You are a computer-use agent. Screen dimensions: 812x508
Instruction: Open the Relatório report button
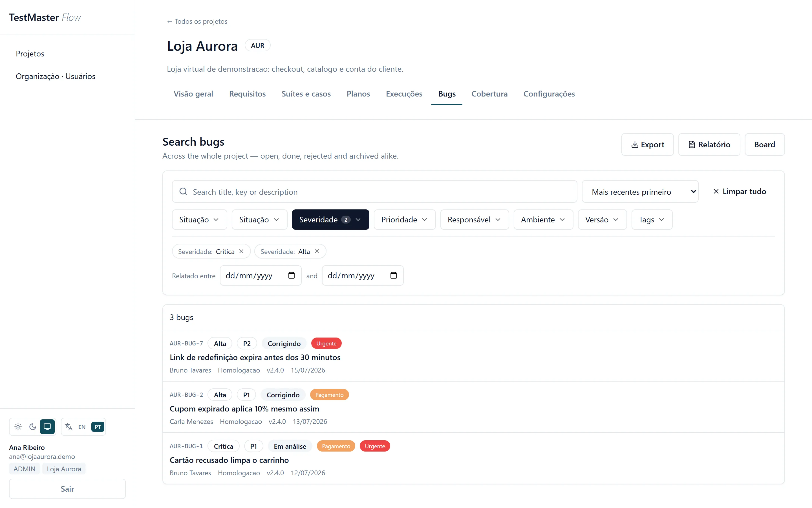coord(709,144)
